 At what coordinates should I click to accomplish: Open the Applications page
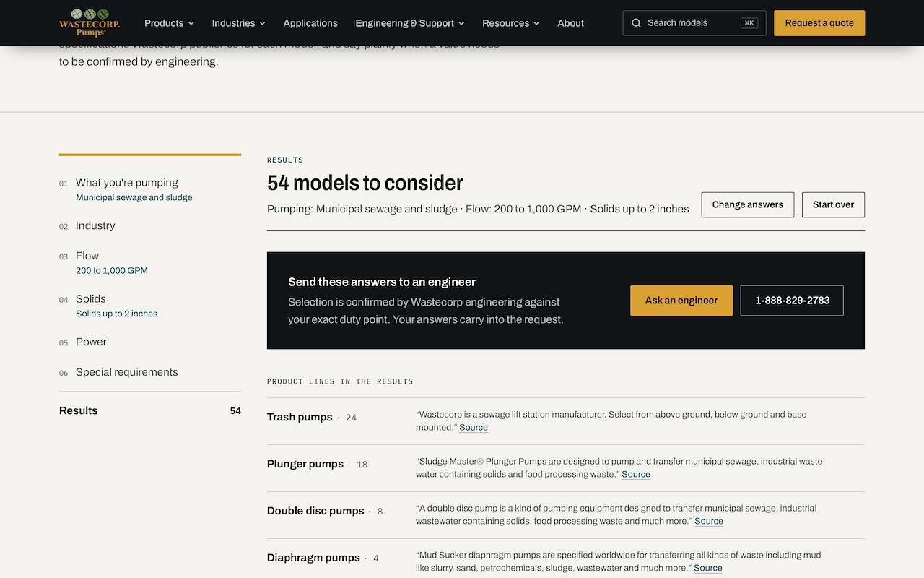tap(310, 23)
